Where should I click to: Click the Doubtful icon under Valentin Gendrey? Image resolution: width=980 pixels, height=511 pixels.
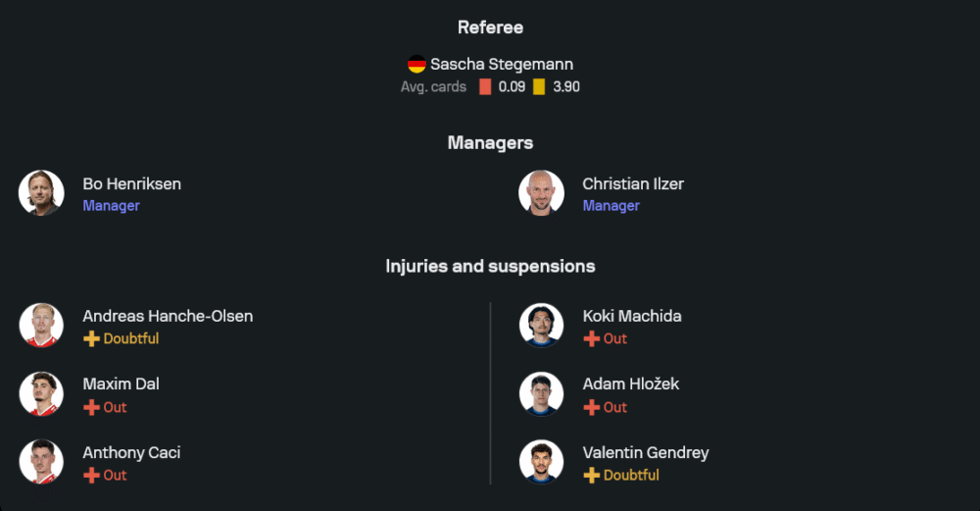click(591, 476)
